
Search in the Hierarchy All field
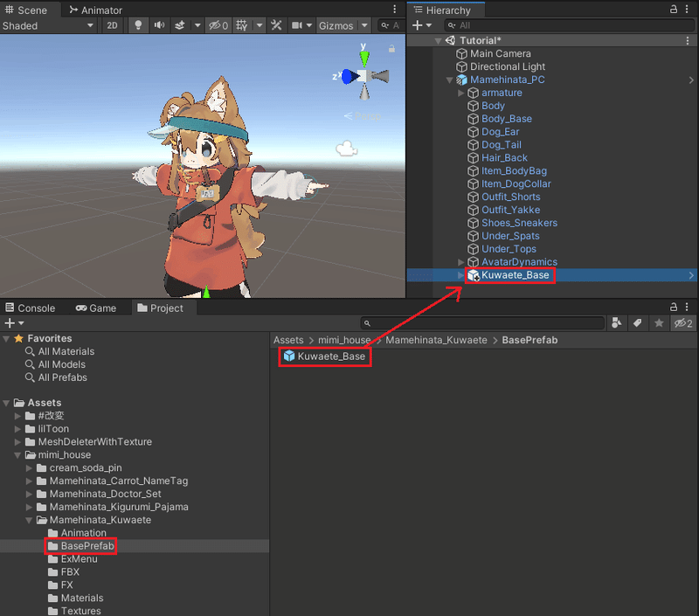[x=569, y=25]
